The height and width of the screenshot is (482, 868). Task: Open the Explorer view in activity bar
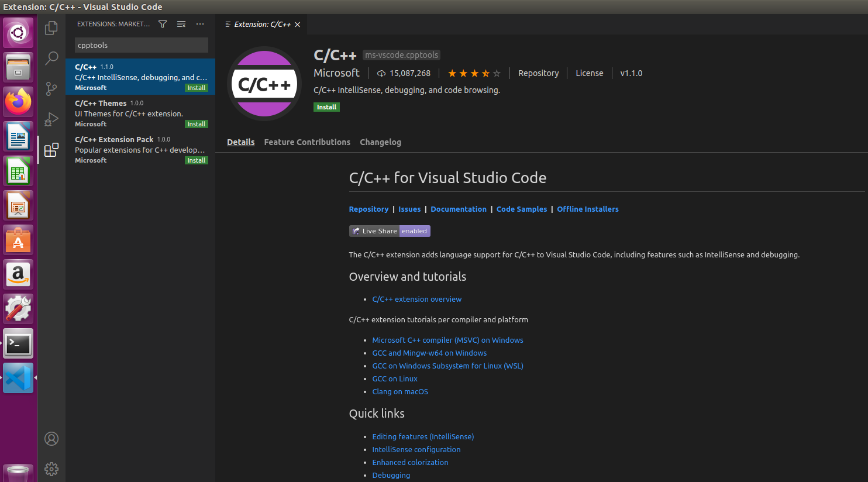point(51,27)
